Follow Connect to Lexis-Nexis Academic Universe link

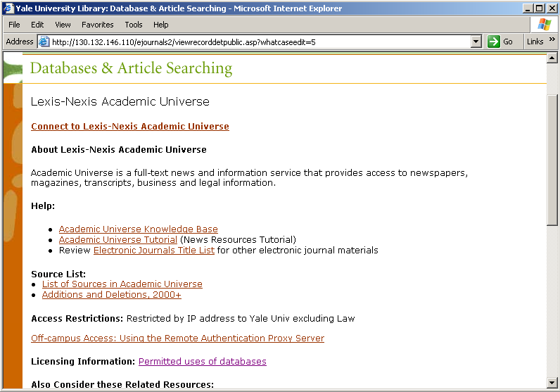tap(130, 127)
